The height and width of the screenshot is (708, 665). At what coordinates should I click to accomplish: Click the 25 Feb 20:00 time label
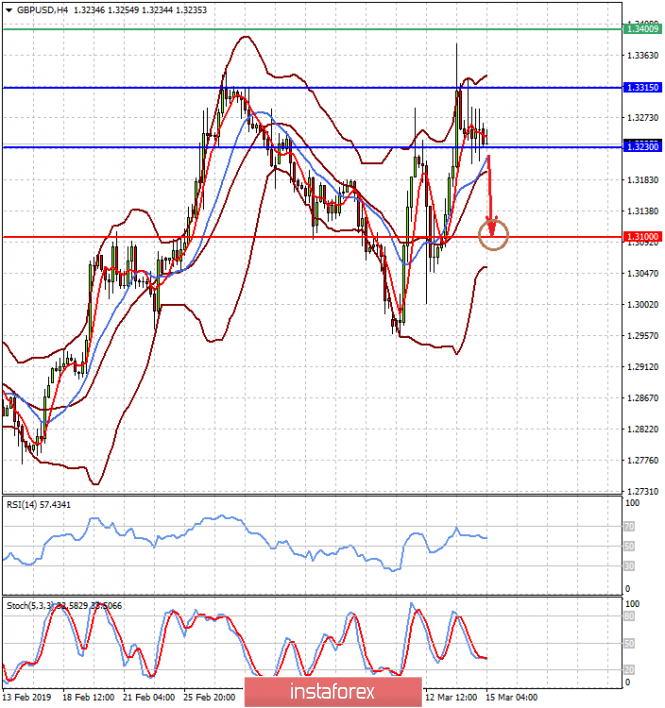tap(210, 696)
